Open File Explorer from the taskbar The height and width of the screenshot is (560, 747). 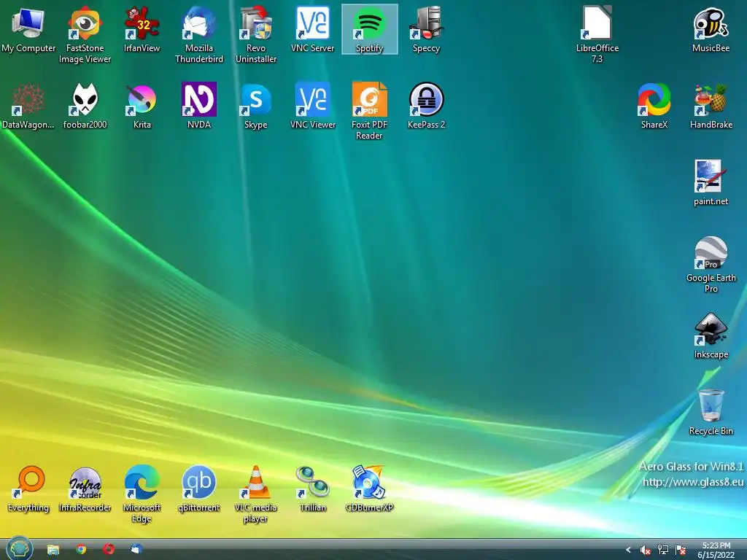coord(53,550)
